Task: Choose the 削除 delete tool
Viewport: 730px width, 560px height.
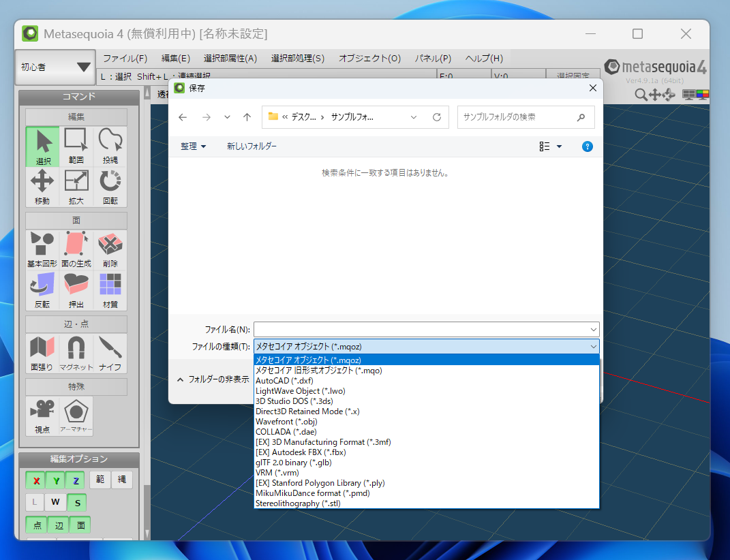Action: pos(110,249)
